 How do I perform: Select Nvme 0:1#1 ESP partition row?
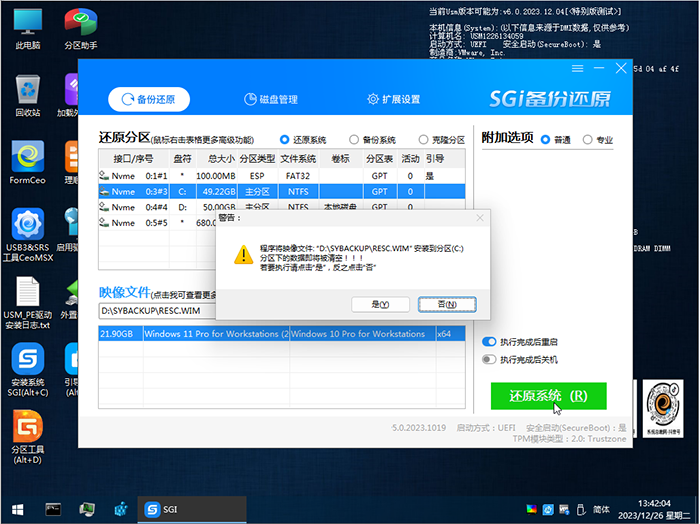tap(282, 176)
